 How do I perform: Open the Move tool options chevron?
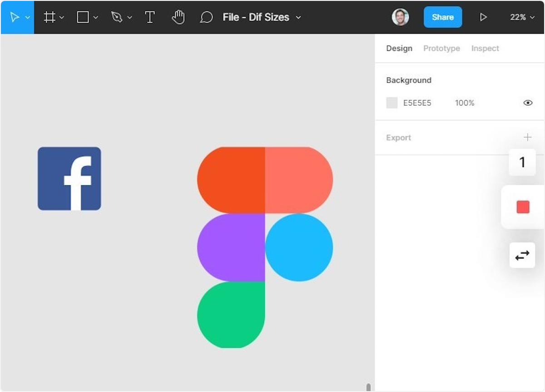(x=27, y=17)
